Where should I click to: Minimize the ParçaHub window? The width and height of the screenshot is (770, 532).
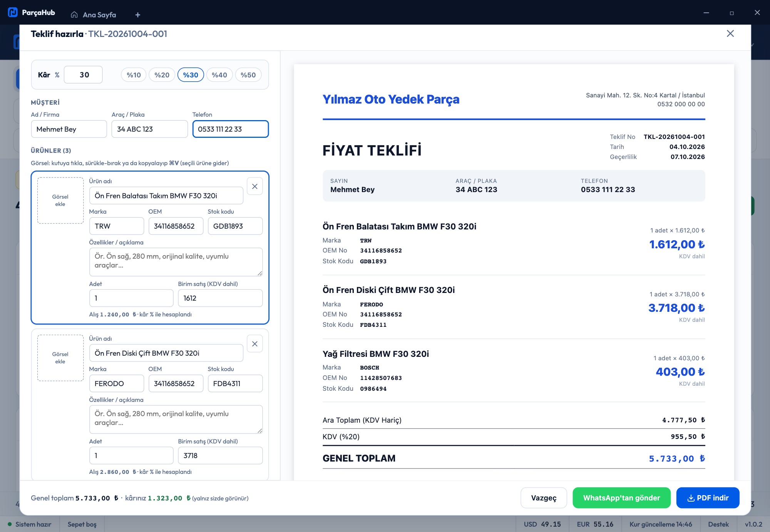click(x=706, y=13)
